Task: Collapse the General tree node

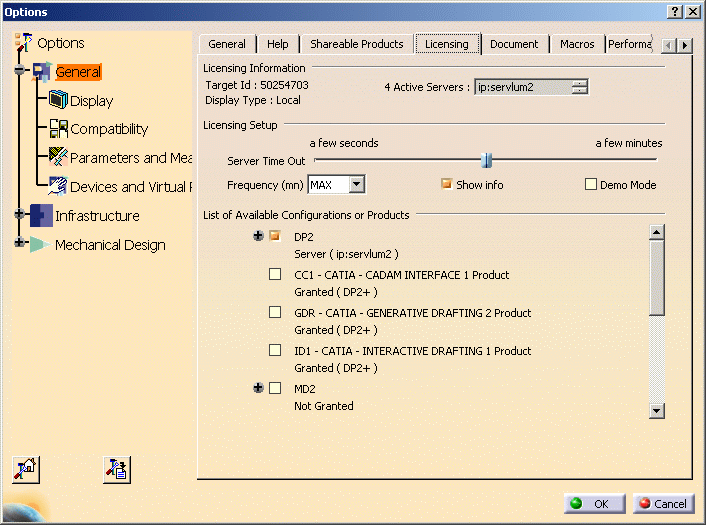Action: point(19,70)
